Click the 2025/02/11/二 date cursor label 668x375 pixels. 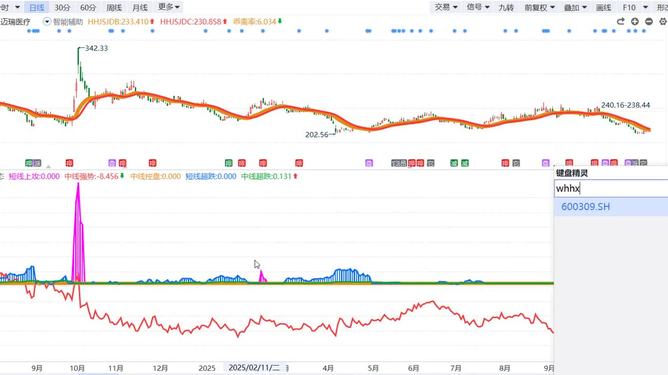254,367
